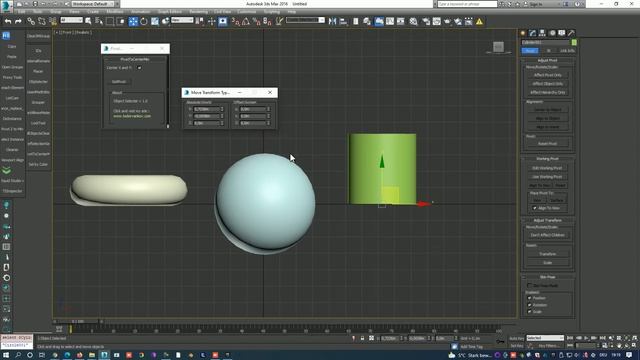This screenshot has height=360, width=640.
Task: Toggle the Percent Snap button
Action: pyautogui.click(x=256, y=21)
